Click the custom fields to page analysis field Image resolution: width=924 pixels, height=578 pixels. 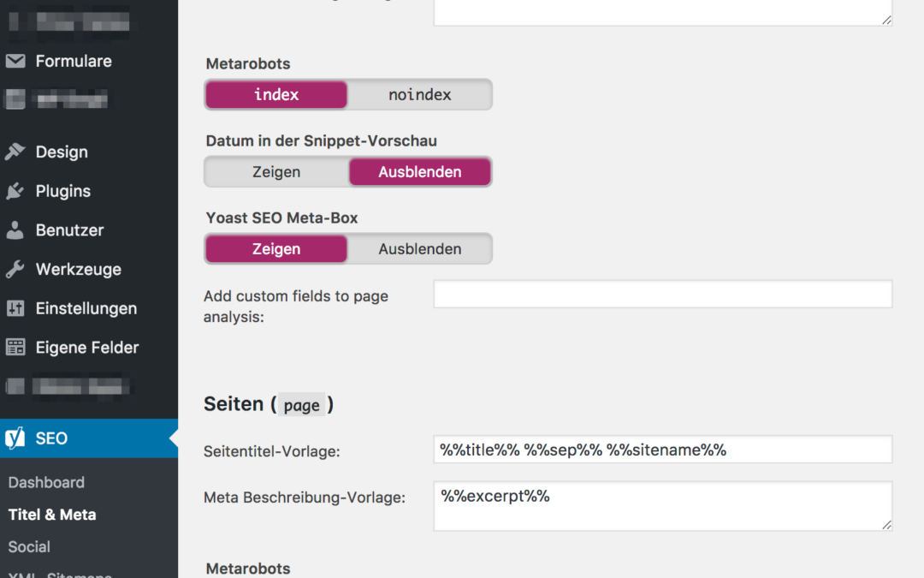(662, 294)
